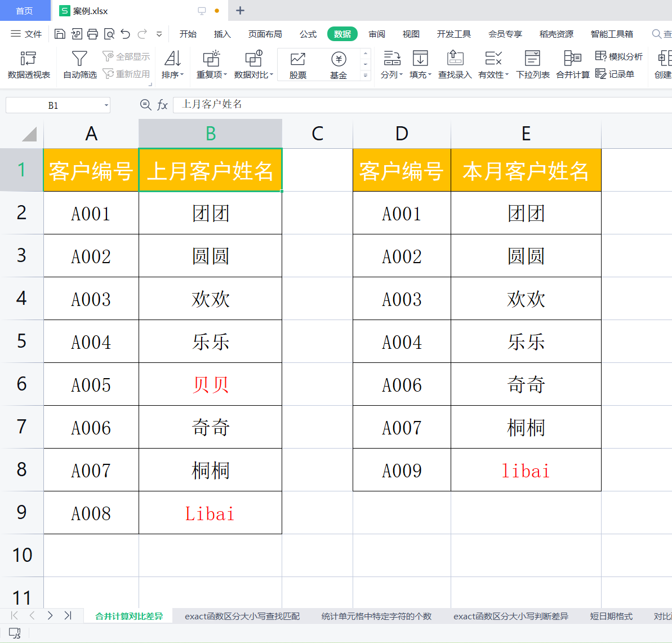
Task: Switch to the 页面布局 ribbon tab
Action: pos(265,34)
